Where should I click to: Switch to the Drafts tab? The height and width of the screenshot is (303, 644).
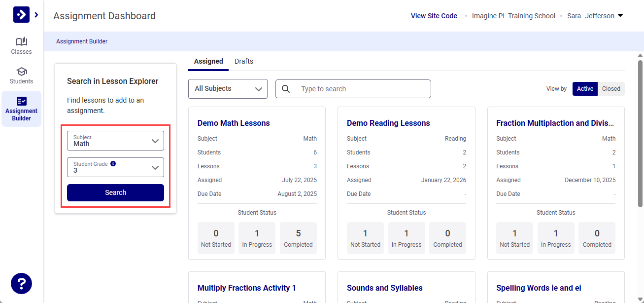tap(244, 61)
